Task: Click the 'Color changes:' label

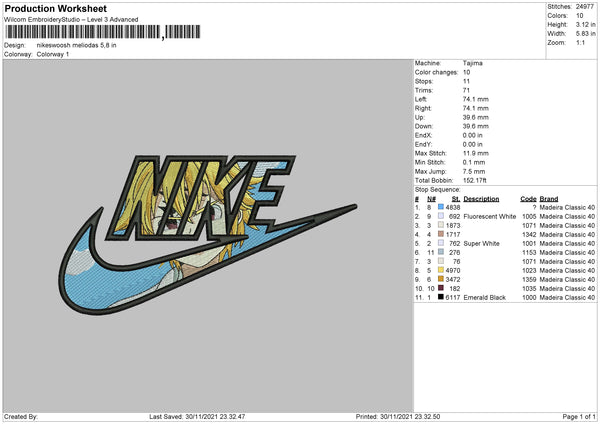Action: (x=436, y=72)
